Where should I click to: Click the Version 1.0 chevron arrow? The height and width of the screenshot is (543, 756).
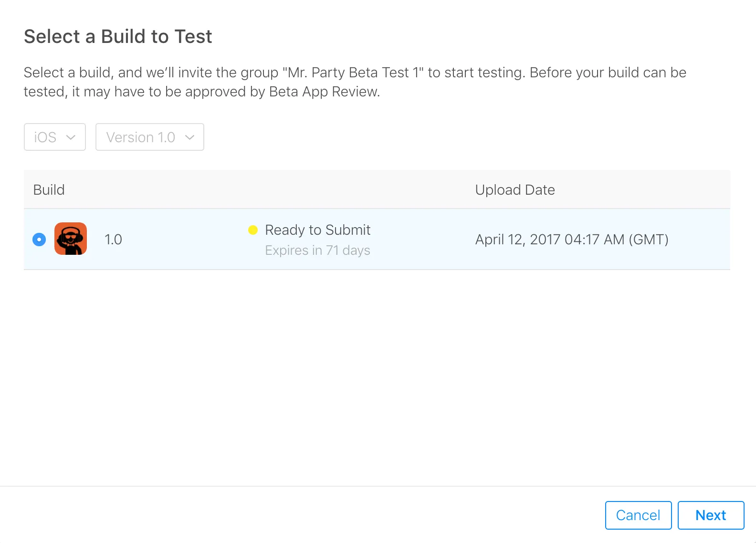[189, 137]
